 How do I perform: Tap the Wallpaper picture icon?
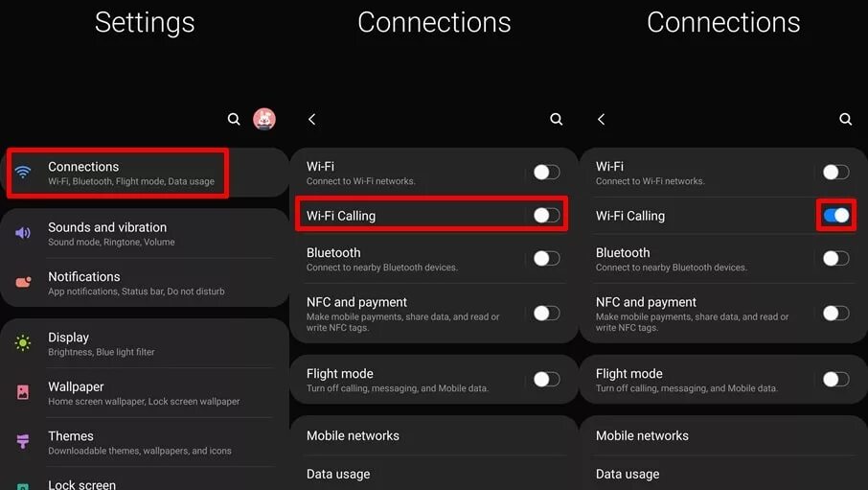point(23,392)
